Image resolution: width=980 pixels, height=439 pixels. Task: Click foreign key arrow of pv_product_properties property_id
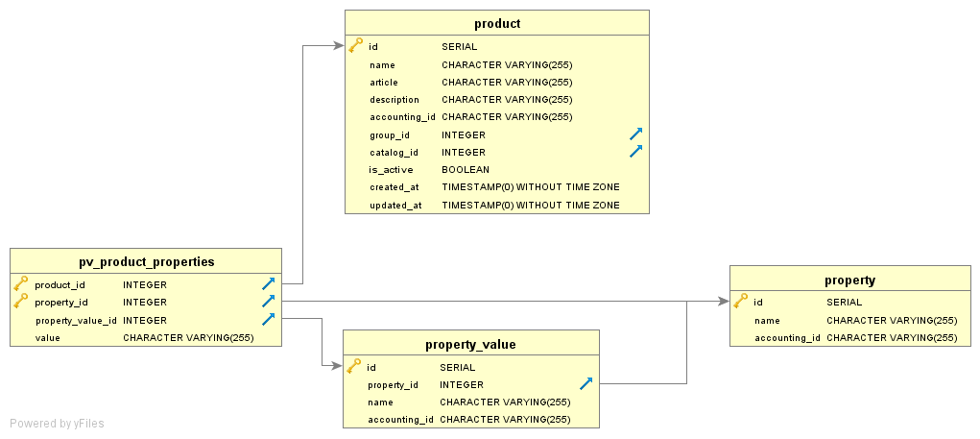pos(269,302)
